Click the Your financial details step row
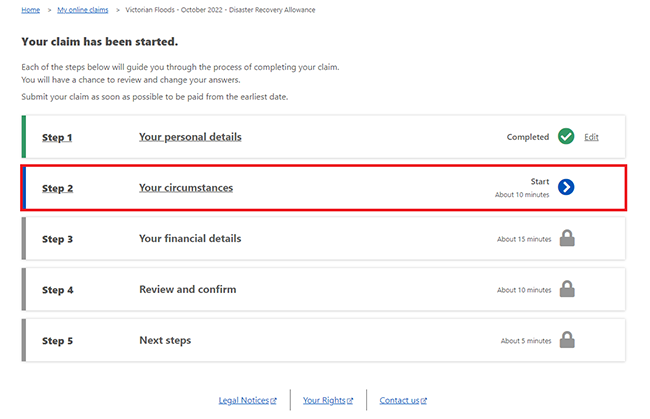The height and width of the screenshot is (419, 650). point(323,239)
